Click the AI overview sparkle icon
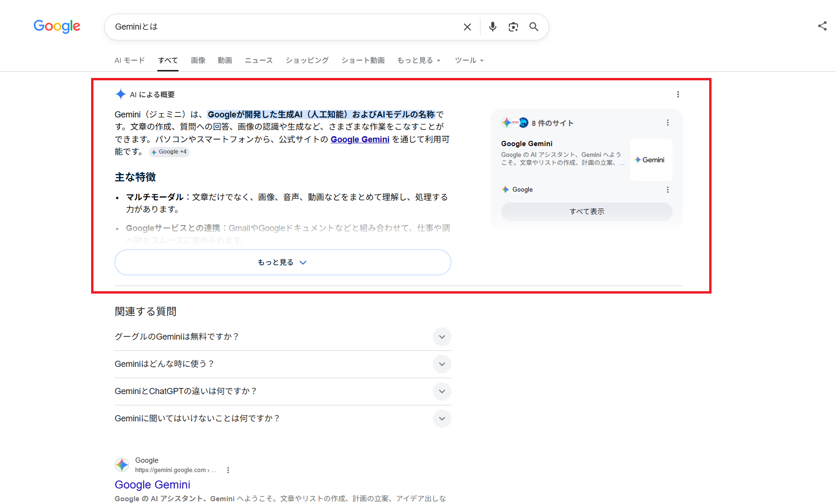The width and height of the screenshot is (836, 504). point(121,94)
